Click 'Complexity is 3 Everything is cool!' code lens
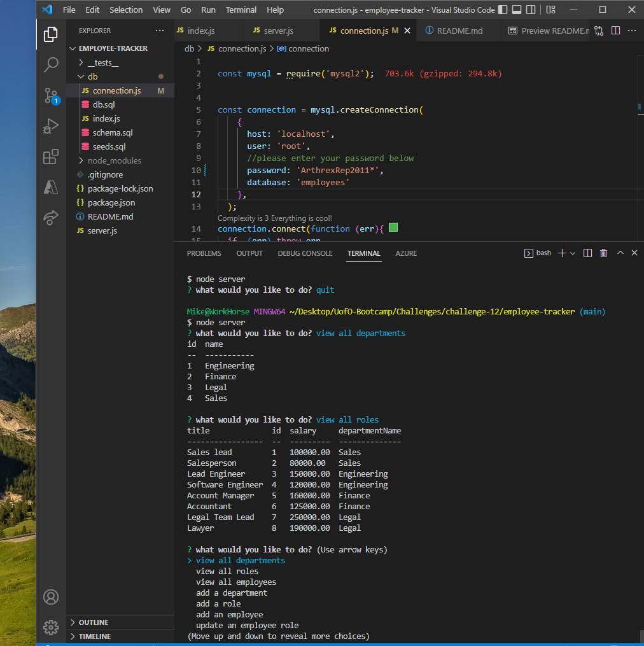644x646 pixels. pyautogui.click(x=274, y=218)
